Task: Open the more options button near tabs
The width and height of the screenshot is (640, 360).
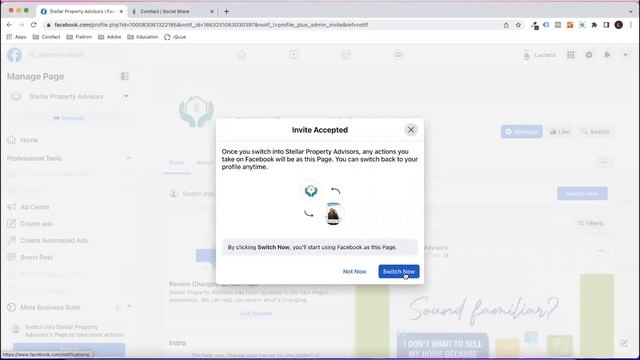Action: (x=604, y=162)
